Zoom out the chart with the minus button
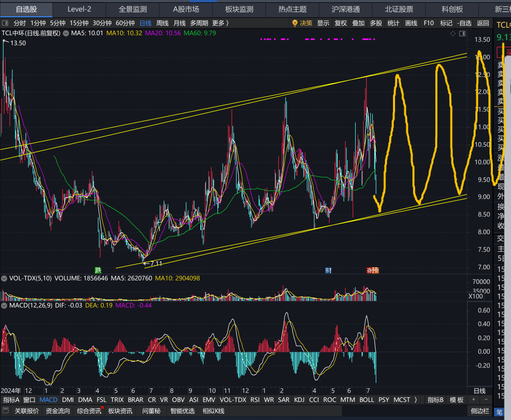The image size is (511, 420). [x=486, y=400]
